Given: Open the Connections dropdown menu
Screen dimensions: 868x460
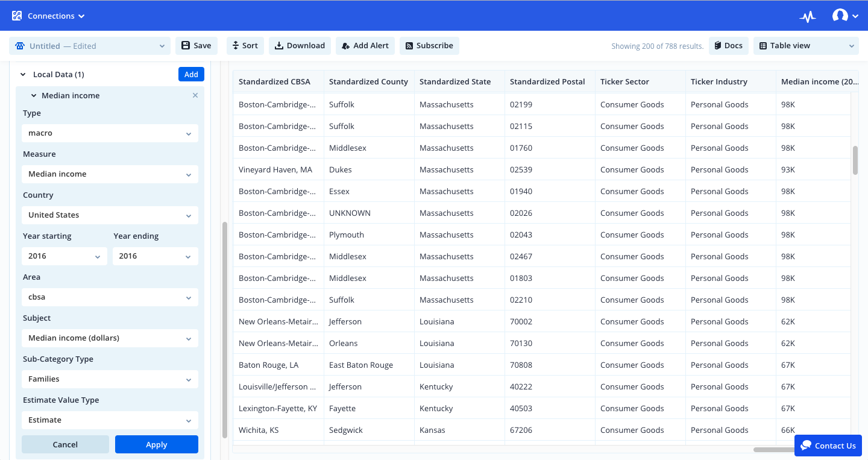Looking at the screenshot, I should 56,16.
